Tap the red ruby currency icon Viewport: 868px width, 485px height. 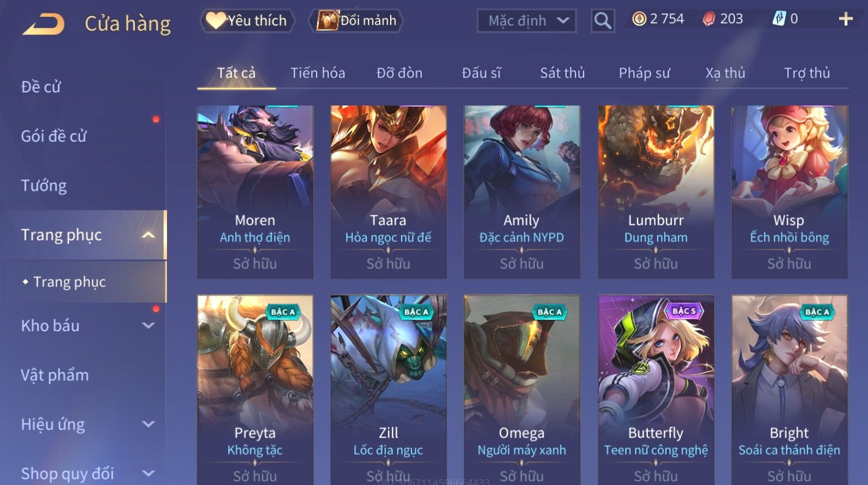[709, 20]
